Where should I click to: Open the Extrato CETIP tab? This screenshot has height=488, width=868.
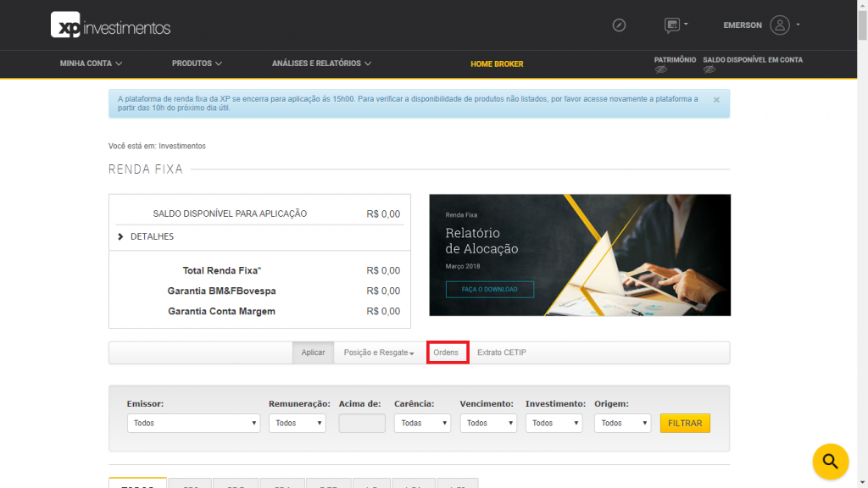click(502, 352)
